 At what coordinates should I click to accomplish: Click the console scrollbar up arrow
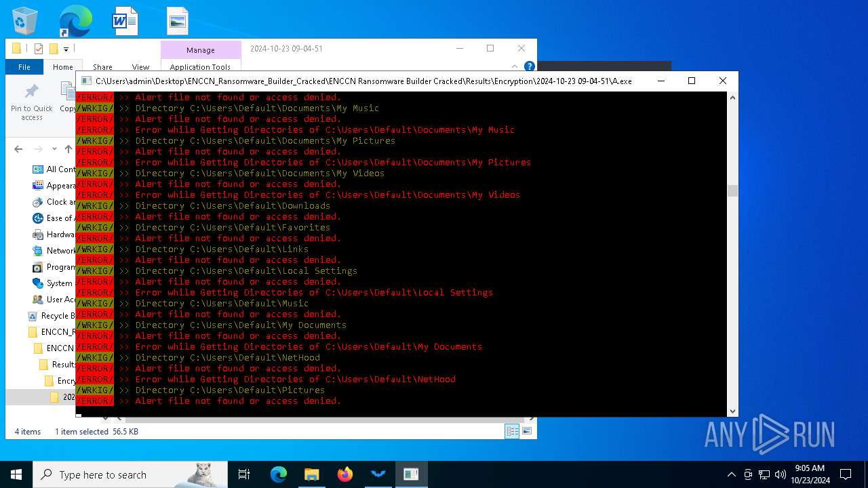(732, 98)
